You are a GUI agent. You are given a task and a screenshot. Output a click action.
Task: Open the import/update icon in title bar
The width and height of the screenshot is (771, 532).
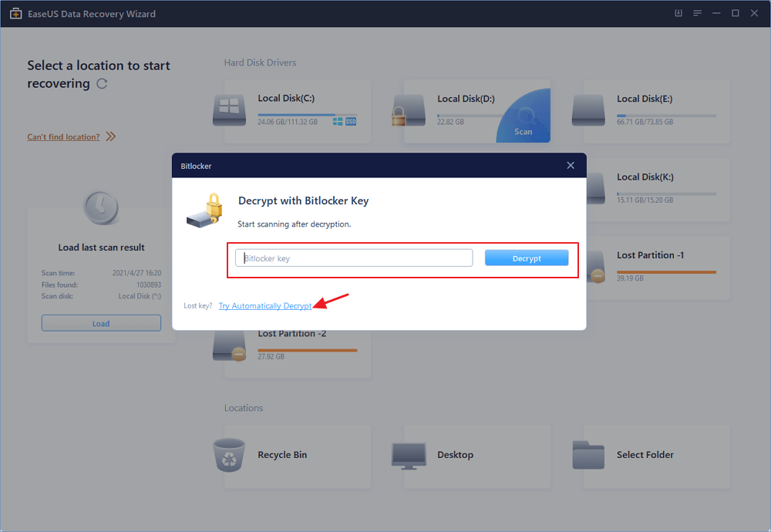(678, 13)
